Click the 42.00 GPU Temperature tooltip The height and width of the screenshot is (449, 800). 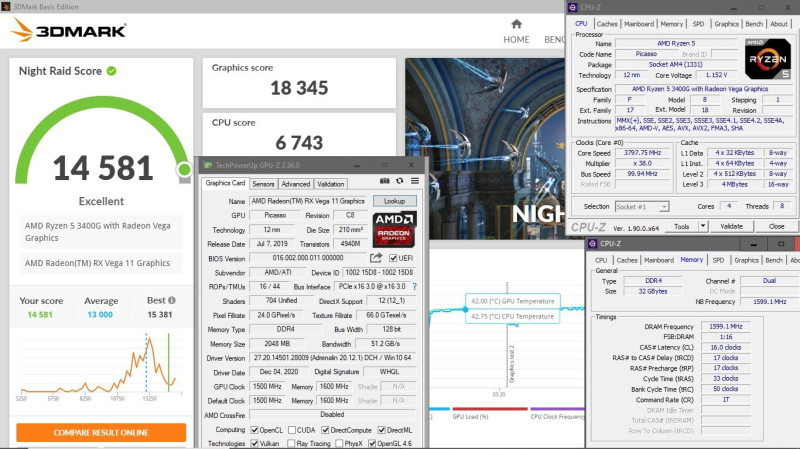512,301
